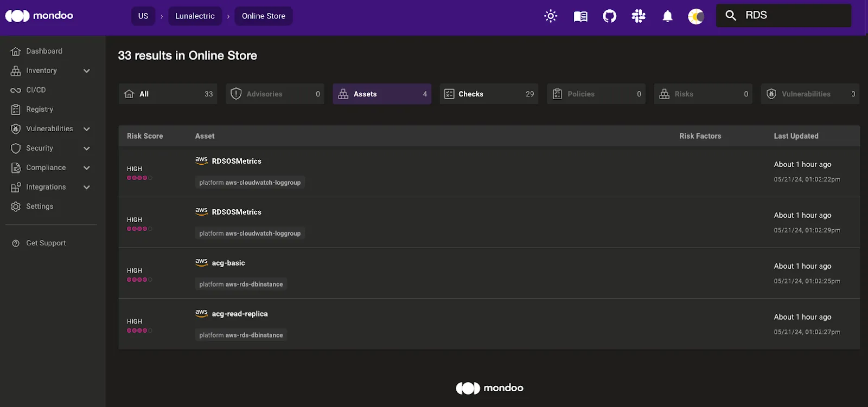Click the Policies tab clipboard icon
Image resolution: width=868 pixels, height=407 pixels.
tap(557, 94)
